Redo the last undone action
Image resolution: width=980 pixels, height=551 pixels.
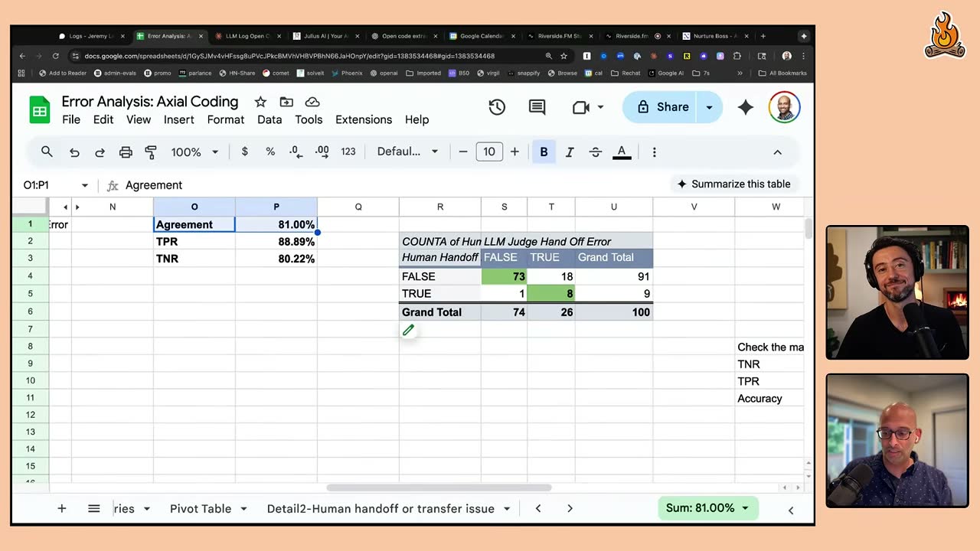coord(100,152)
